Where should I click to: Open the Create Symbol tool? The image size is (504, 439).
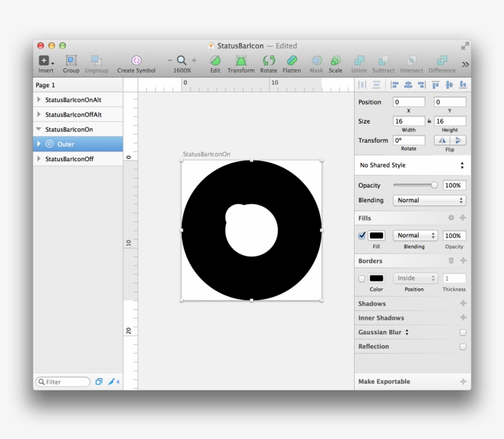click(x=136, y=61)
